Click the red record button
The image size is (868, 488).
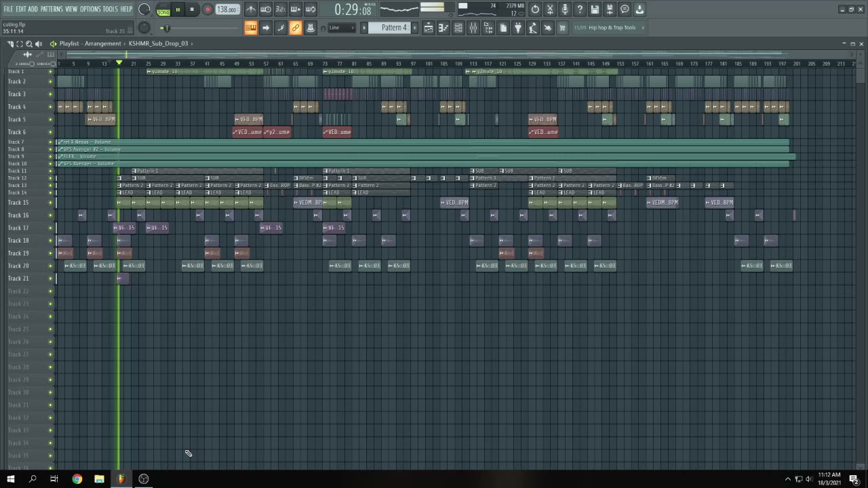point(208,9)
